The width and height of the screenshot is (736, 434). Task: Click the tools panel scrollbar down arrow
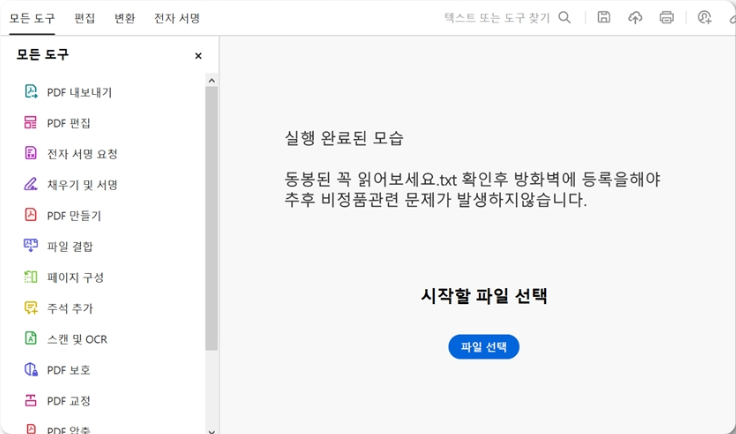tap(211, 429)
